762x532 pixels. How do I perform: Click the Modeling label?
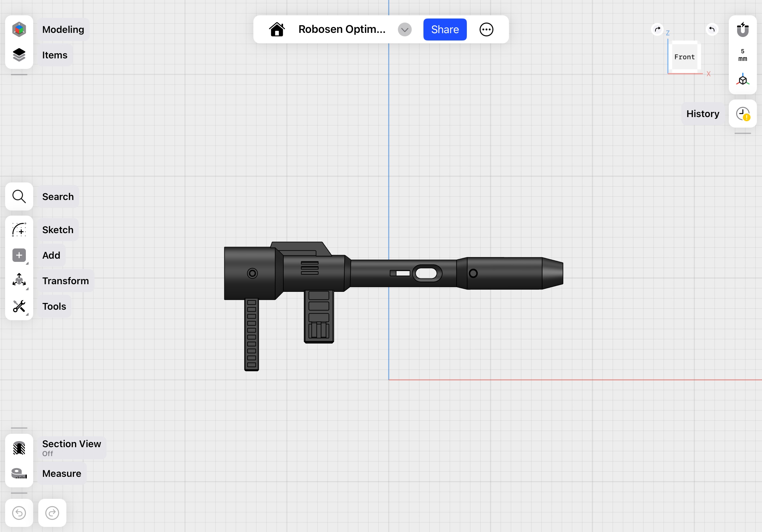[x=63, y=30]
